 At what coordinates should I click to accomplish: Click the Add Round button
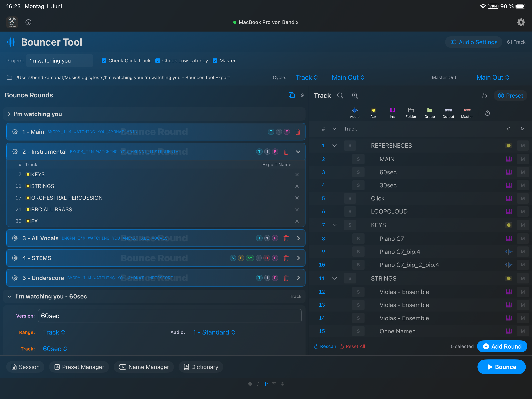click(x=502, y=347)
